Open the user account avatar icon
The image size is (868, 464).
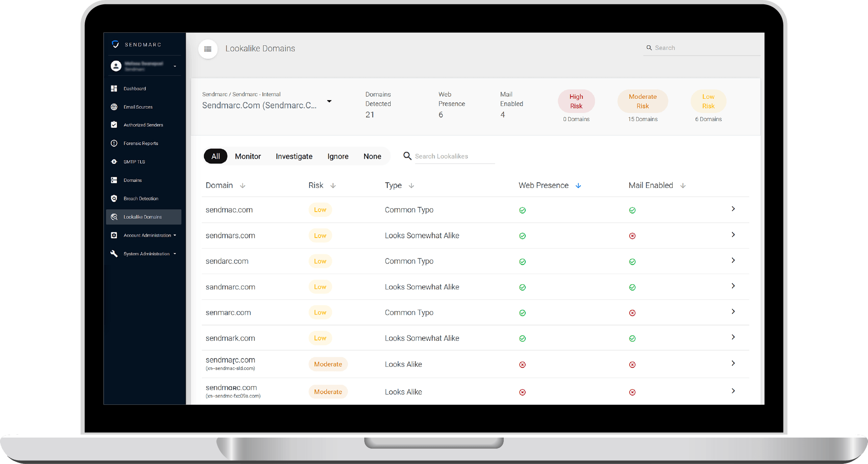tap(116, 66)
